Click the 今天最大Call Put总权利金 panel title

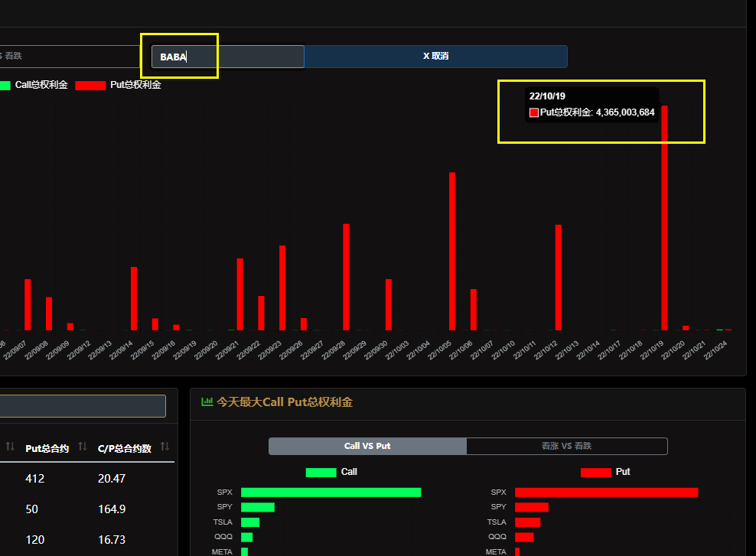(285, 402)
